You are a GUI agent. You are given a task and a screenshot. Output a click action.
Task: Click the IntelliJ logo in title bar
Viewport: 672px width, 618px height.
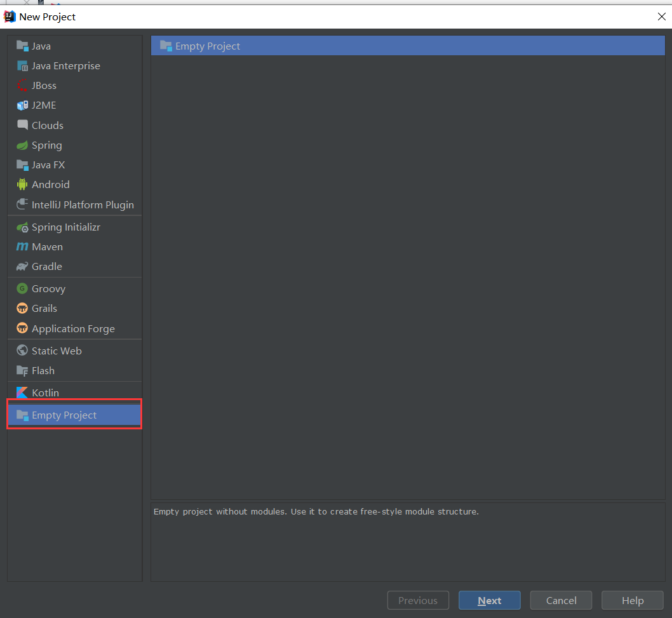click(x=10, y=17)
